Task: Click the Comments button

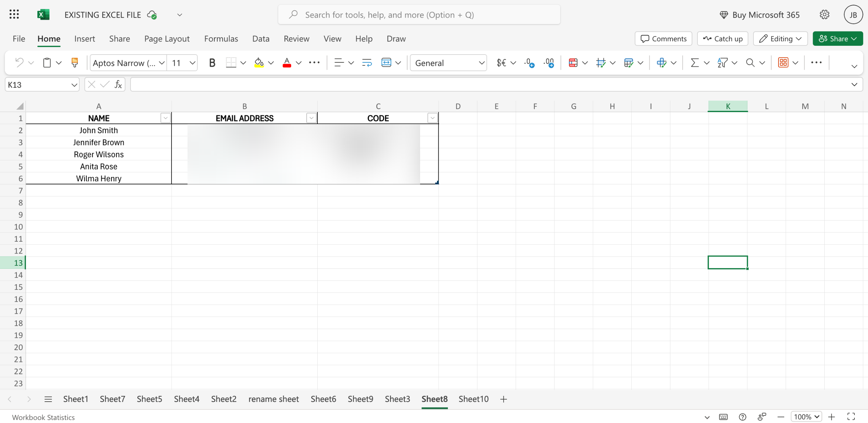Action: (664, 39)
